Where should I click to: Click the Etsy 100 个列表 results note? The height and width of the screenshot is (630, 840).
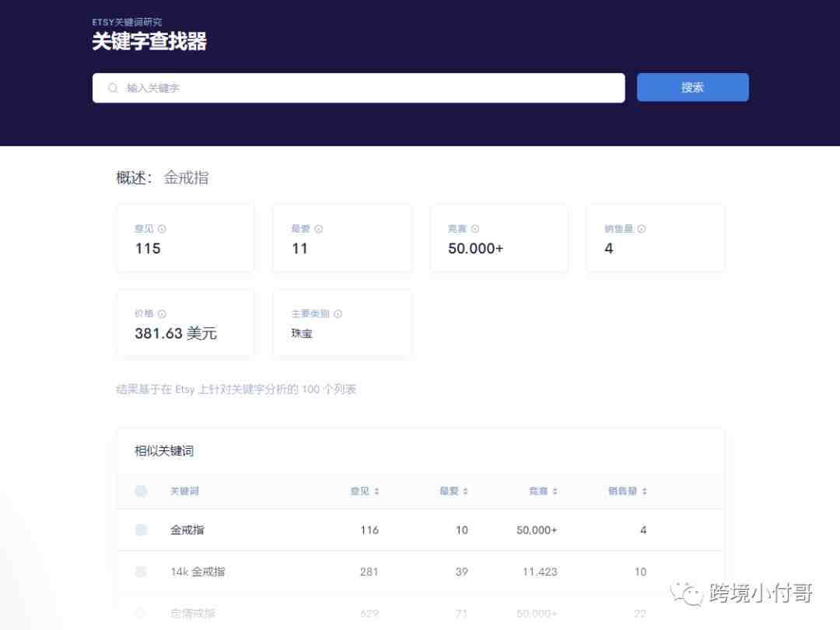click(x=236, y=390)
